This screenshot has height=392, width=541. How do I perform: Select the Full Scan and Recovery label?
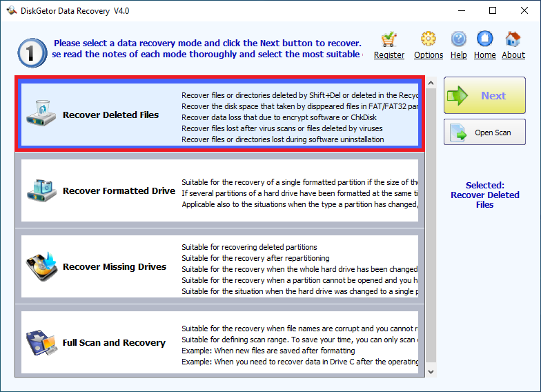click(x=114, y=343)
